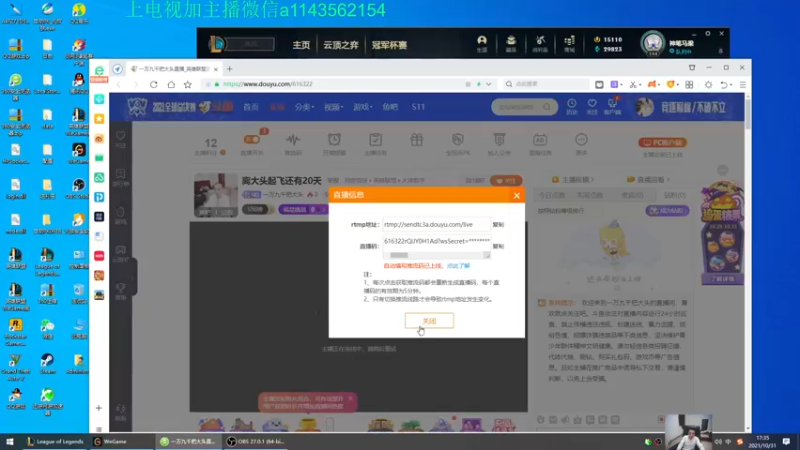Viewport: 800px width, 450px height.
Task: Open the user avatar in the Douyu header
Action: [x=644, y=107]
